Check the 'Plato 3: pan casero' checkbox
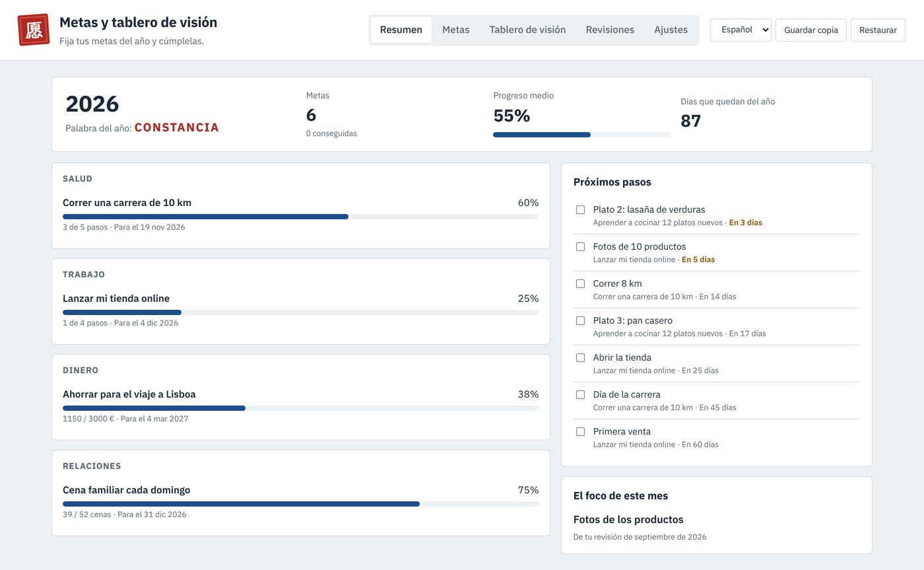Image resolution: width=924 pixels, height=570 pixels. 581,320
